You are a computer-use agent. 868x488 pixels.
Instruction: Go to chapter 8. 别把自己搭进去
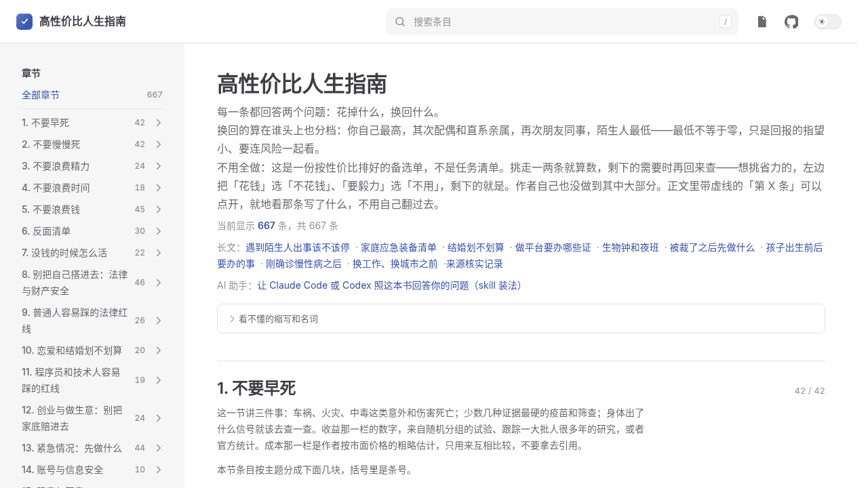pyautogui.click(x=75, y=283)
